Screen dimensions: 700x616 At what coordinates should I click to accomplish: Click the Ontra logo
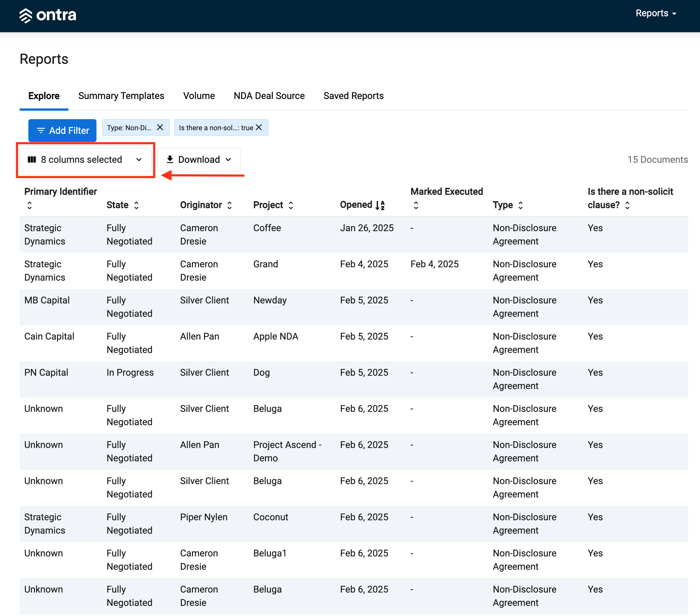[48, 15]
